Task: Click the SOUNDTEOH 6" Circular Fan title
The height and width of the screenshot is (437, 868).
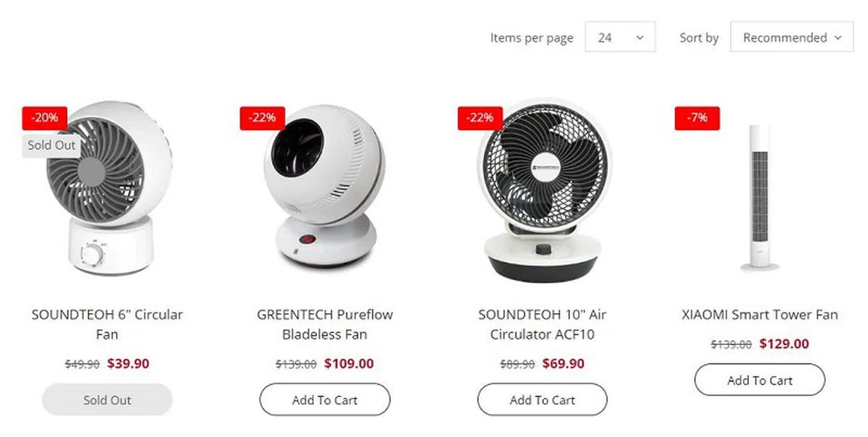Action: coord(107,324)
